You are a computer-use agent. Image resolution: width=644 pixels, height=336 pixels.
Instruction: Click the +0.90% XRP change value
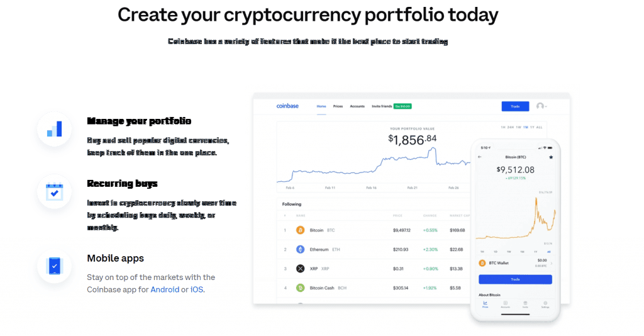(430, 269)
